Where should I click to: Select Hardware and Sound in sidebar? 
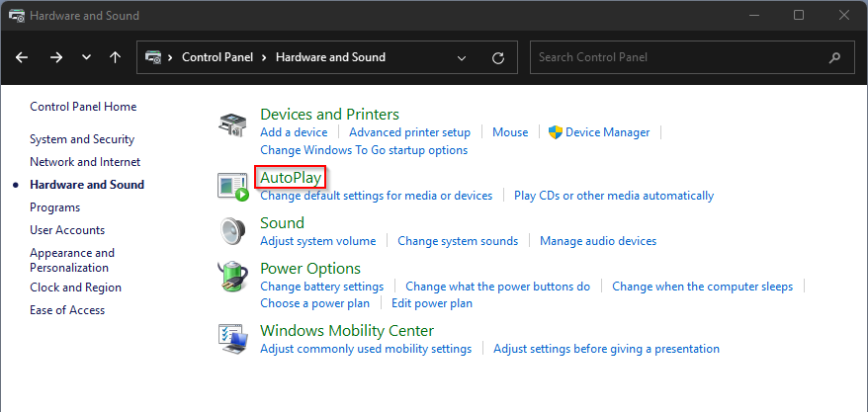pyautogui.click(x=87, y=185)
